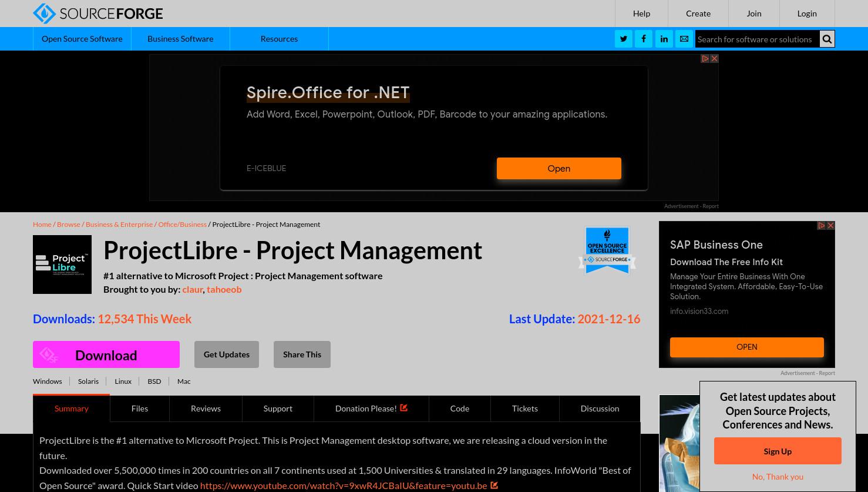Share on Twitter icon
Screen dimensions: 868x492
pos(624,39)
